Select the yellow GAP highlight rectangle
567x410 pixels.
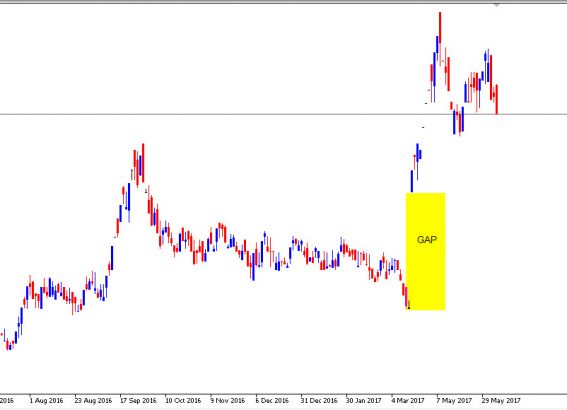[x=426, y=251]
